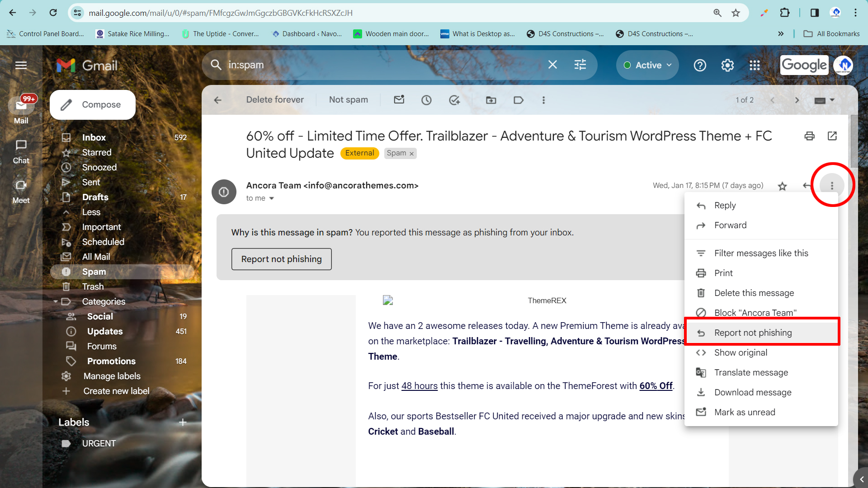Click the Not spam button
The image size is (868, 488).
pos(348,100)
